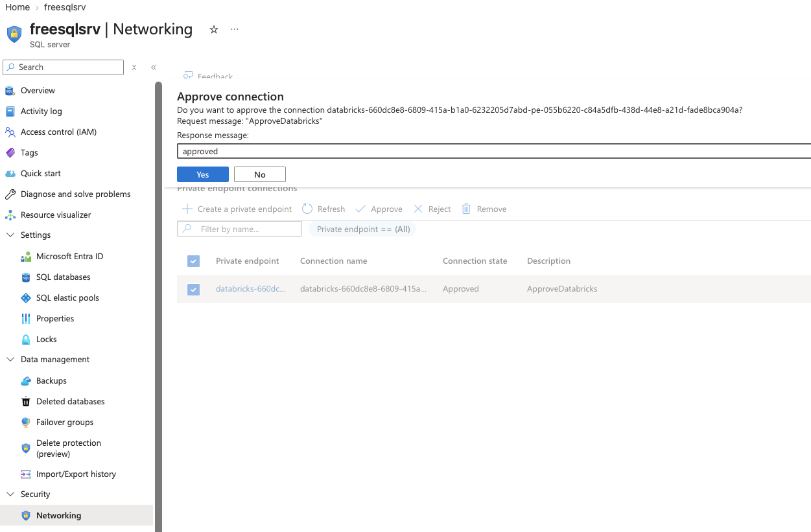The height and width of the screenshot is (532, 811).
Task: Click the Import/Export history icon
Action: coord(26,474)
